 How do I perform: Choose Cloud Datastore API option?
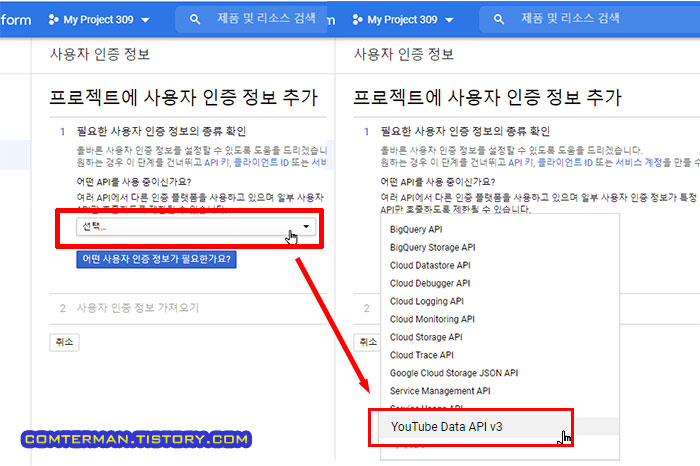500,265
